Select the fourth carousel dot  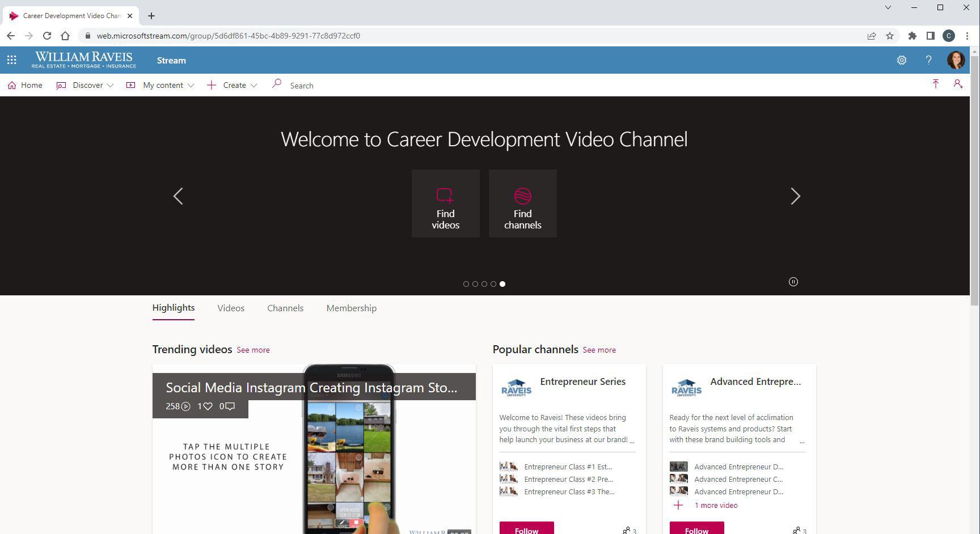[493, 284]
